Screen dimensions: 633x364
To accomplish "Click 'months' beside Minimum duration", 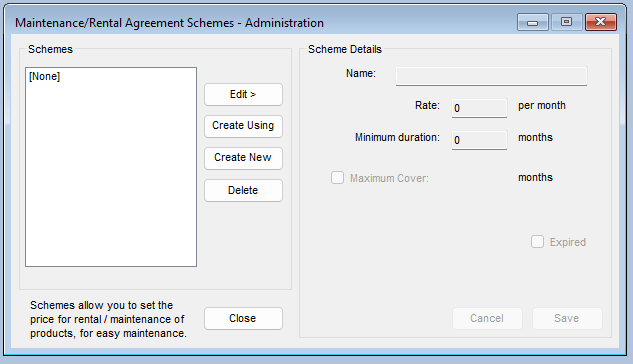I will pos(535,137).
